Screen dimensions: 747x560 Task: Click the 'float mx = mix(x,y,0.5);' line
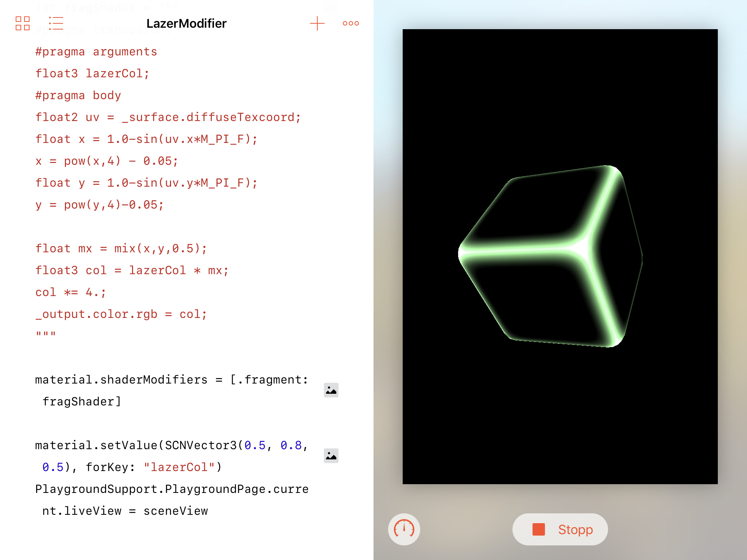121,249
